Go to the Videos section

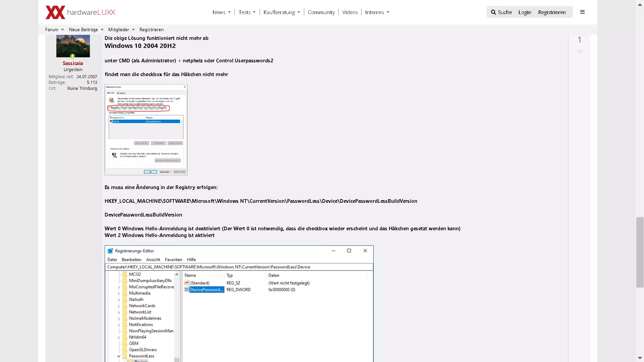click(x=350, y=12)
